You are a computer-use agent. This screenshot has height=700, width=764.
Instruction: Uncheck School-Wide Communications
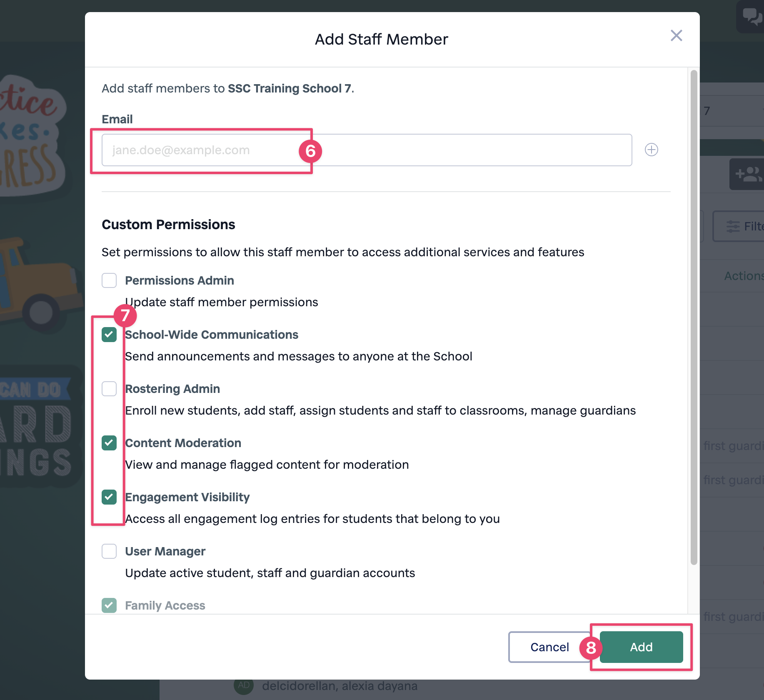tap(109, 335)
